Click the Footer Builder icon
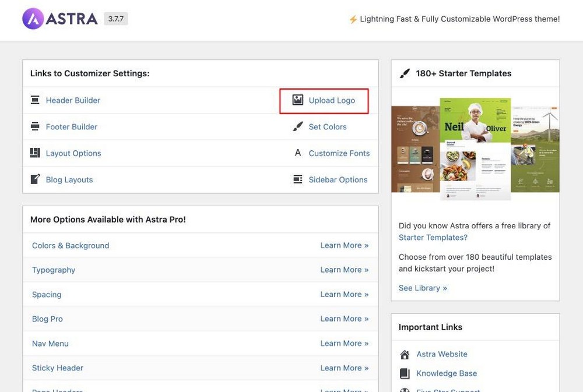The width and height of the screenshot is (583, 392). coord(35,126)
